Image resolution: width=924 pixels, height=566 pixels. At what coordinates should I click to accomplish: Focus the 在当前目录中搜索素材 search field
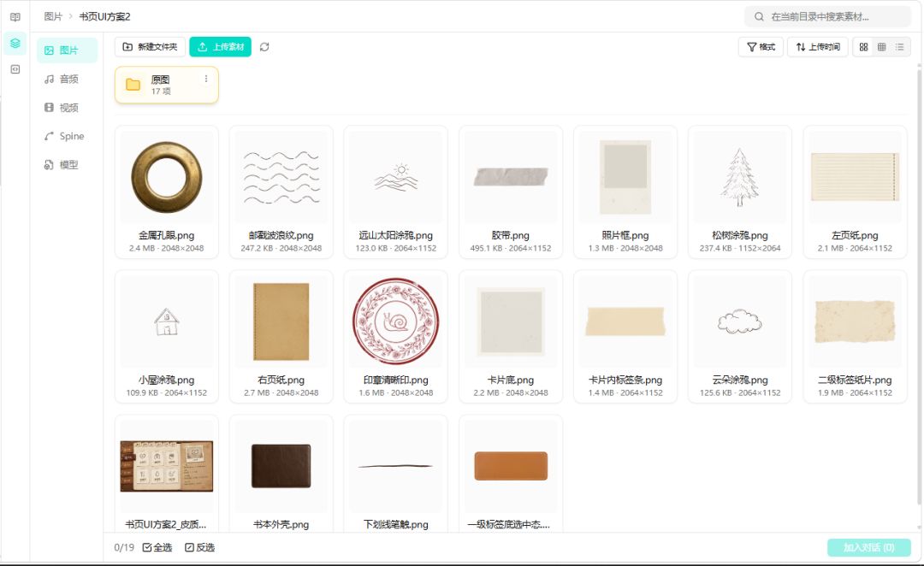coord(828,16)
